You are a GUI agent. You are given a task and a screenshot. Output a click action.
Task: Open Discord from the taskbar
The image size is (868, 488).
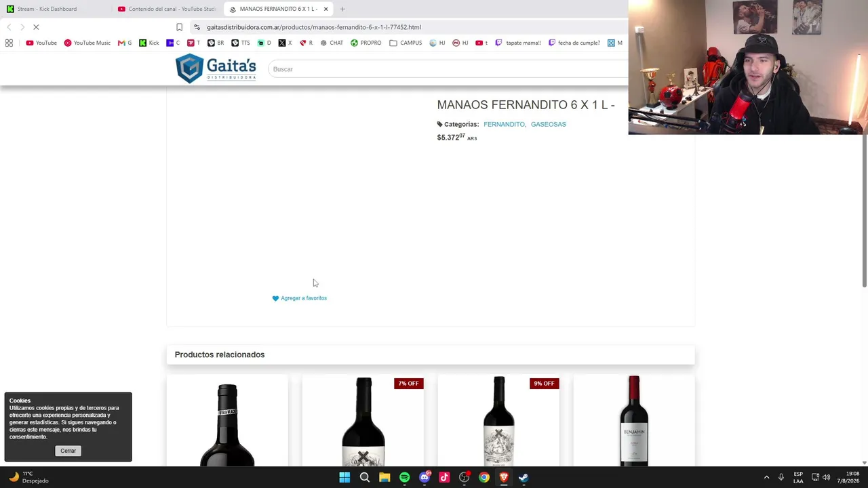pos(425,477)
